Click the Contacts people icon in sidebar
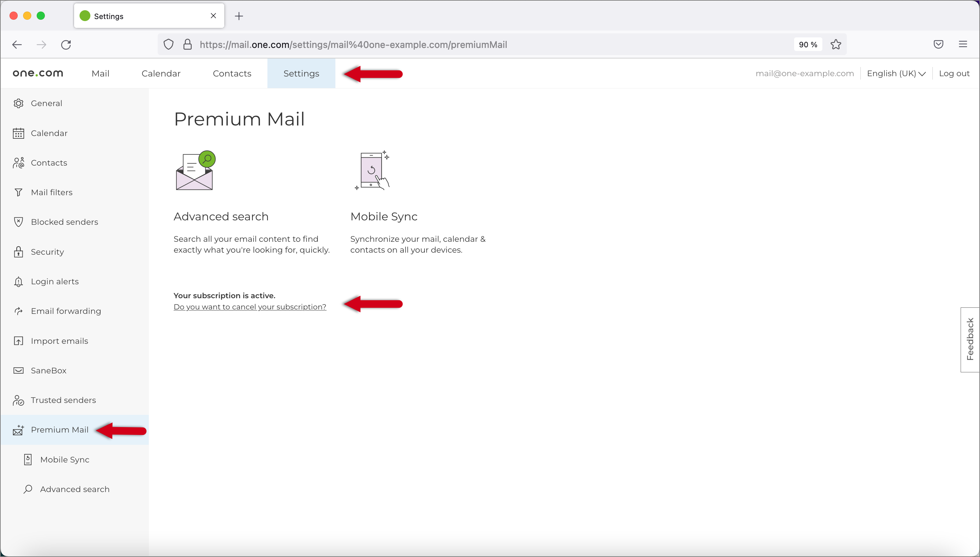This screenshot has width=980, height=557. (x=18, y=163)
